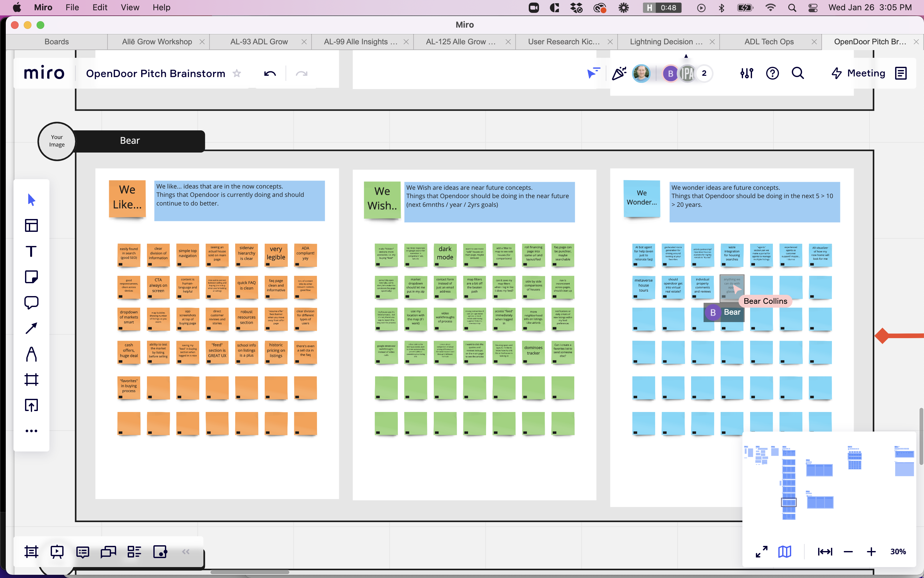Select the connection line arrow tool

(31, 328)
